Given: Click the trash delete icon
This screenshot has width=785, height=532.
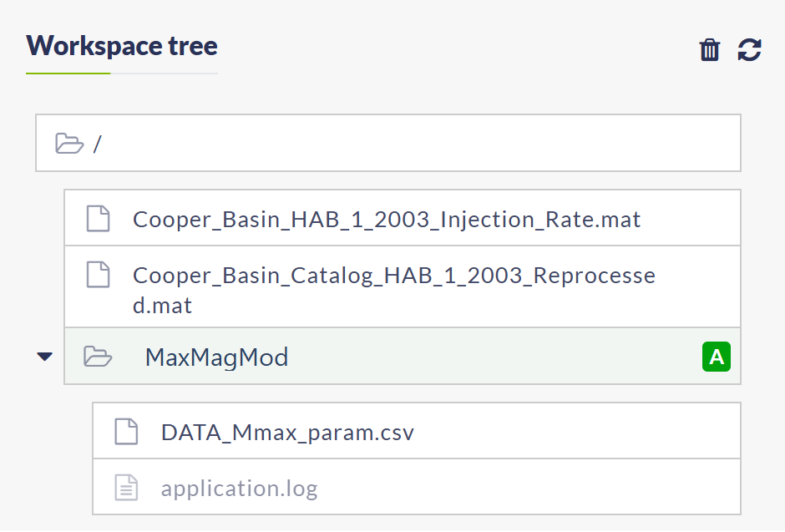Looking at the screenshot, I should point(709,50).
